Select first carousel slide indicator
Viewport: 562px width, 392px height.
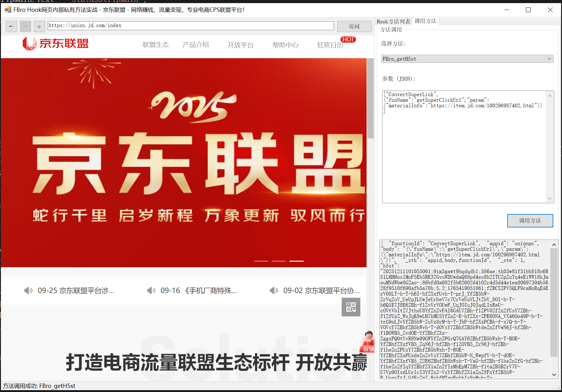(261, 261)
